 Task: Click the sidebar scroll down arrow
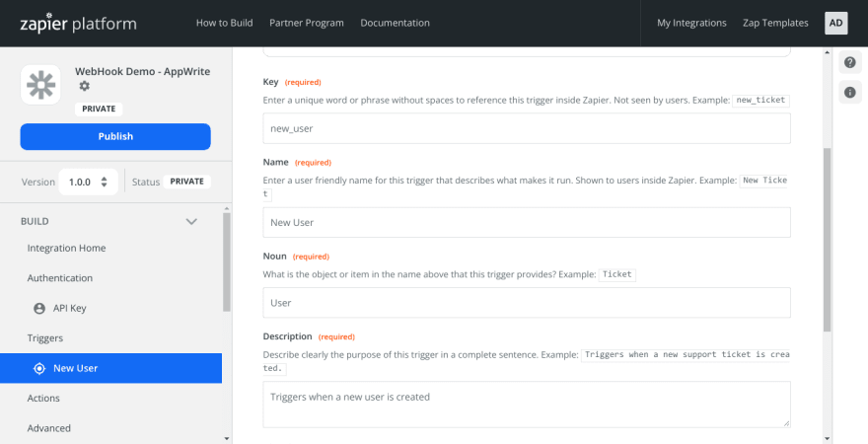[227, 438]
